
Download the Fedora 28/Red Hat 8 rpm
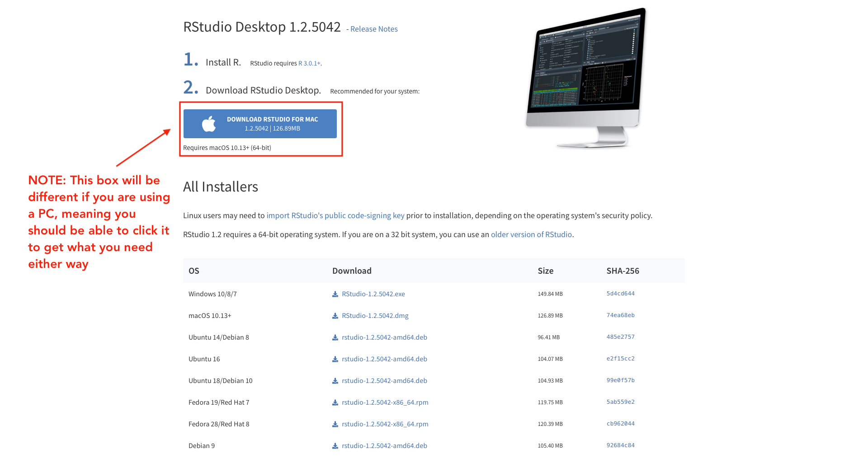[385, 424]
